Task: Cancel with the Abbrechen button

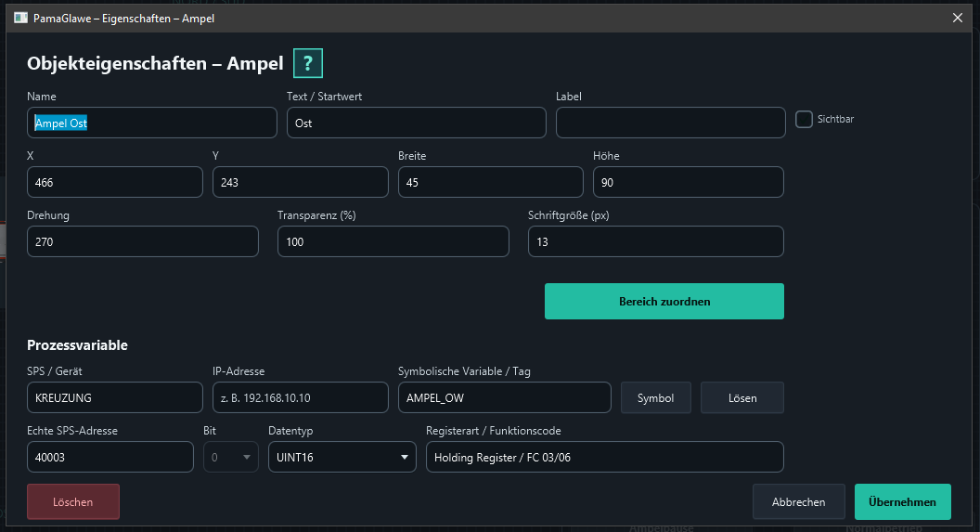Action: [798, 501]
